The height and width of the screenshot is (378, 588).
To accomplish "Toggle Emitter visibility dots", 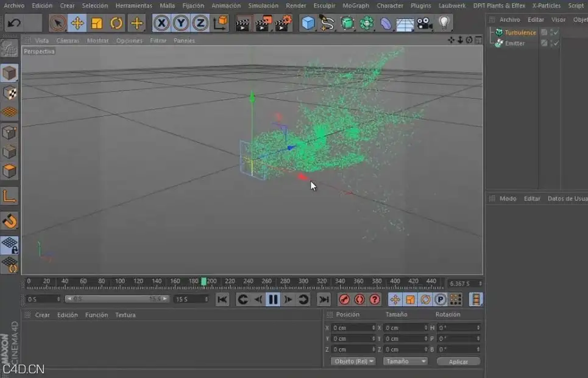I will 552,43.
